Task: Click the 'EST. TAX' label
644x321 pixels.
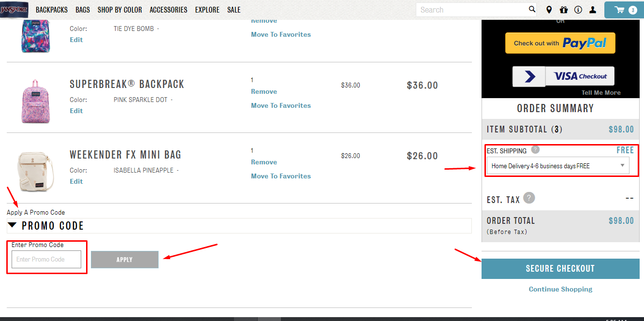Action: 503,200
